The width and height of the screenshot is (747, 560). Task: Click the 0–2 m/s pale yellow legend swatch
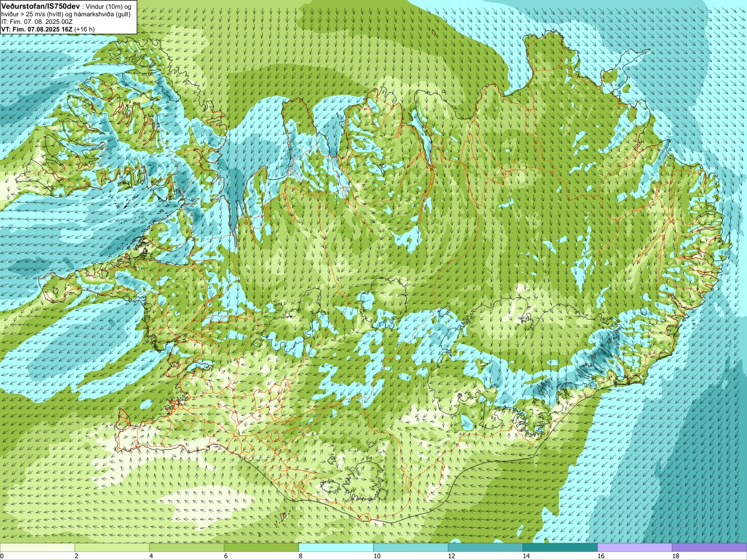(37, 548)
